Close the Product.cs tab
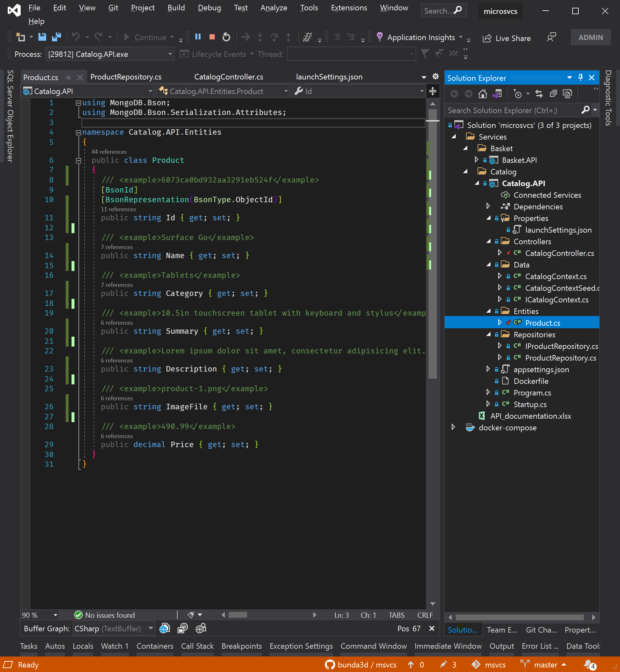The height and width of the screenshot is (672, 620). [80, 78]
